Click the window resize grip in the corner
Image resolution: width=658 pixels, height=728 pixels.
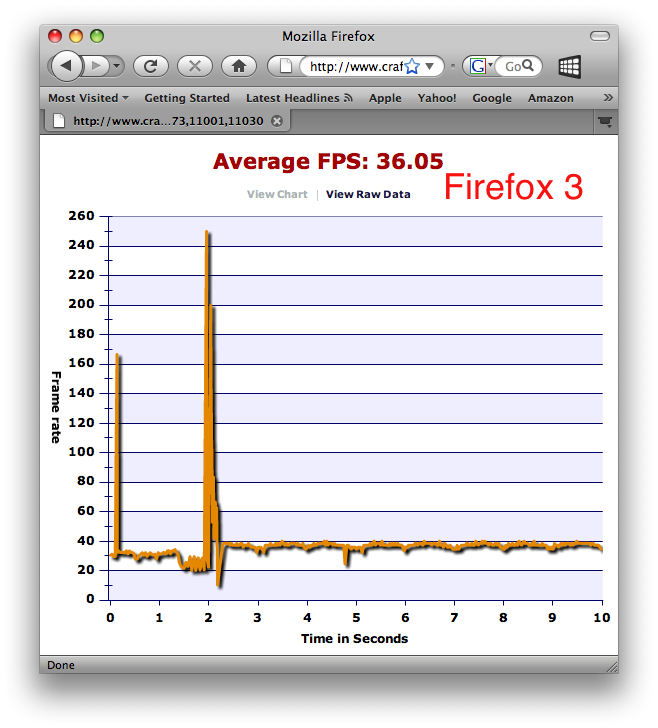(x=612, y=667)
